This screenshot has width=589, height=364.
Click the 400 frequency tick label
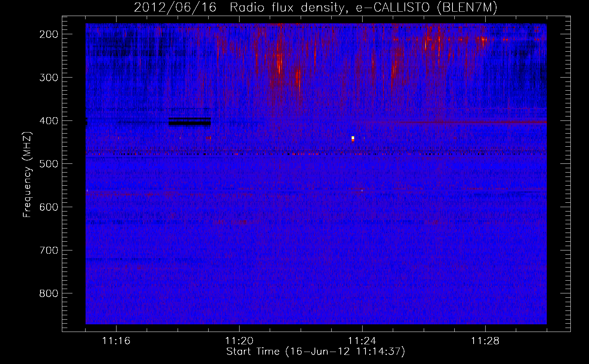(x=49, y=121)
